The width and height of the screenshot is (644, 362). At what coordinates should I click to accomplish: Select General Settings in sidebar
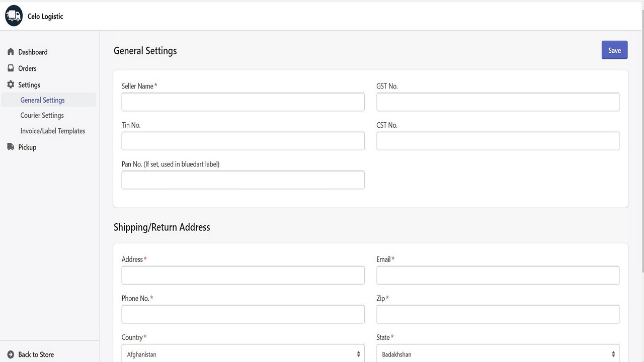click(42, 100)
